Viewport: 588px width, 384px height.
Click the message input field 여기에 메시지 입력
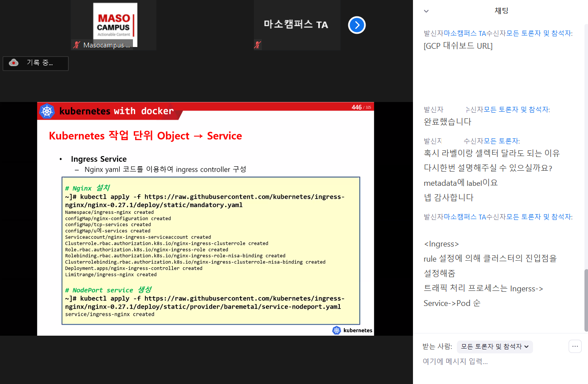[x=456, y=361]
